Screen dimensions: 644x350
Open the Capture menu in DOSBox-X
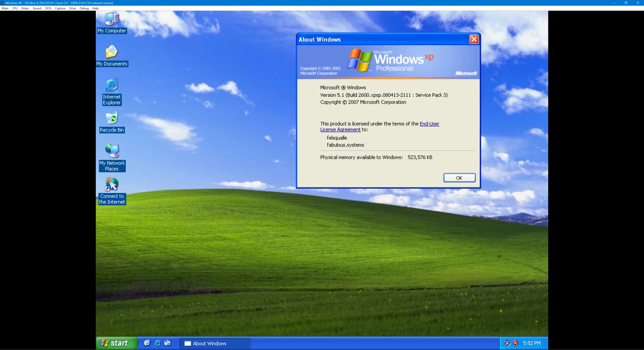point(60,8)
